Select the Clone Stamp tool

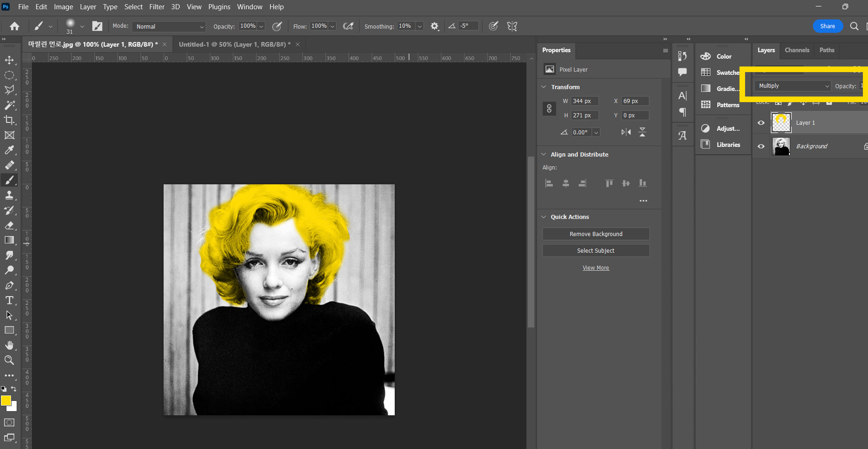point(9,195)
